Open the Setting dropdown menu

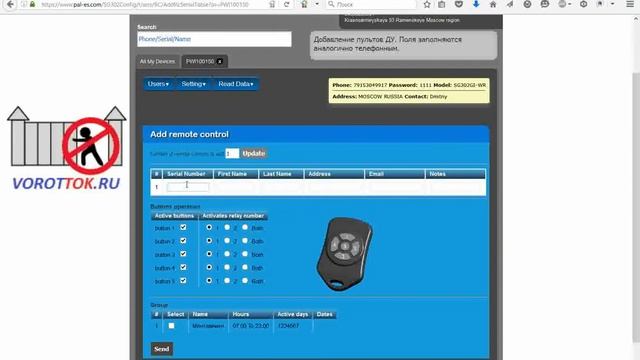tap(193, 84)
